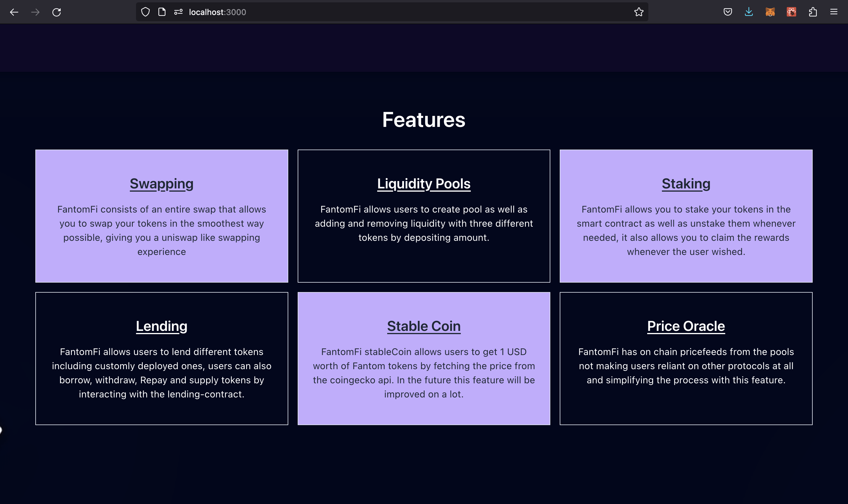Viewport: 848px width, 504px height.
Task: Open the tracking protection shield
Action: pyautogui.click(x=145, y=12)
